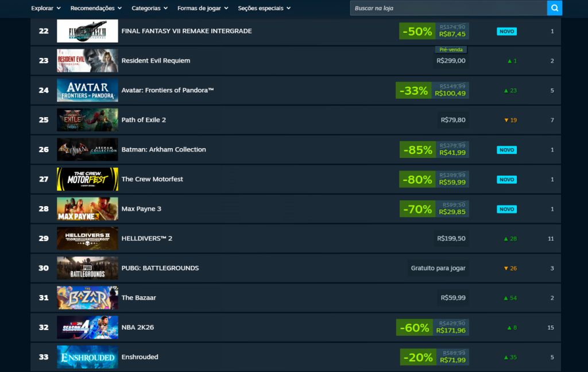Open the PUBG: BATTLEGROUNDS title link
Viewport: 588px width, 372px height.
[160, 268]
